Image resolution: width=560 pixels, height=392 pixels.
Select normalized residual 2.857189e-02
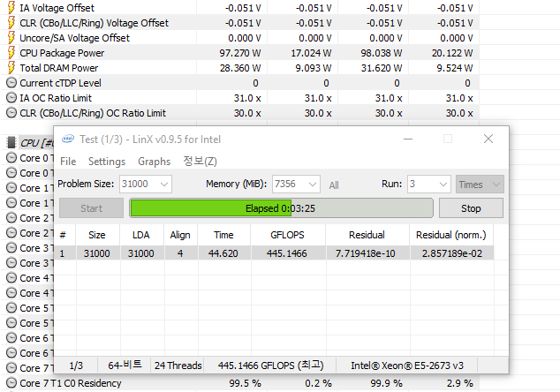click(x=452, y=253)
